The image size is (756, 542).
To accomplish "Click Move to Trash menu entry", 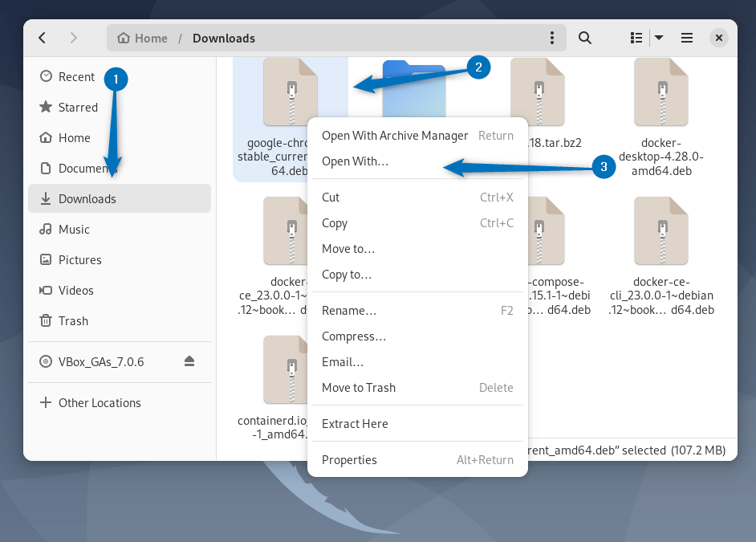I will 359,388.
